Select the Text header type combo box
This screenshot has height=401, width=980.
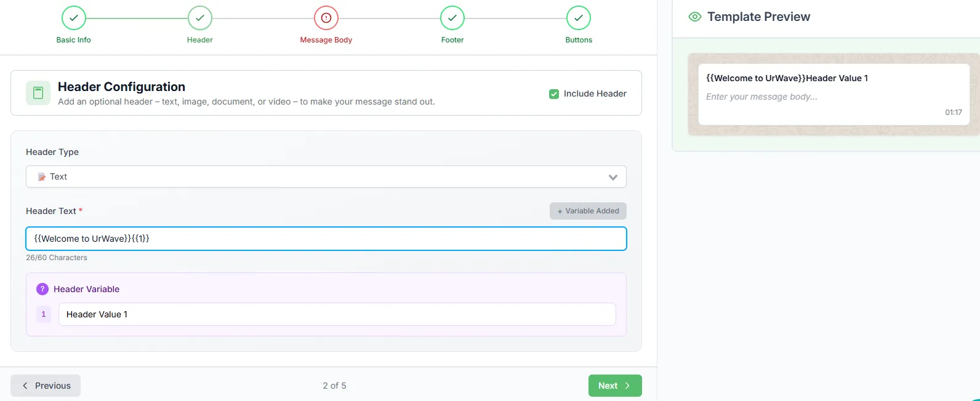click(326, 177)
